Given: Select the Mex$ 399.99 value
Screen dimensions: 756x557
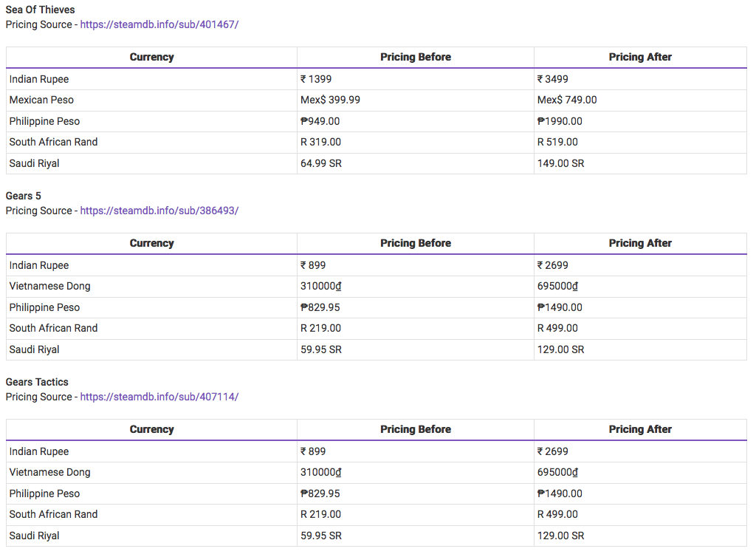Looking at the screenshot, I should [x=330, y=100].
